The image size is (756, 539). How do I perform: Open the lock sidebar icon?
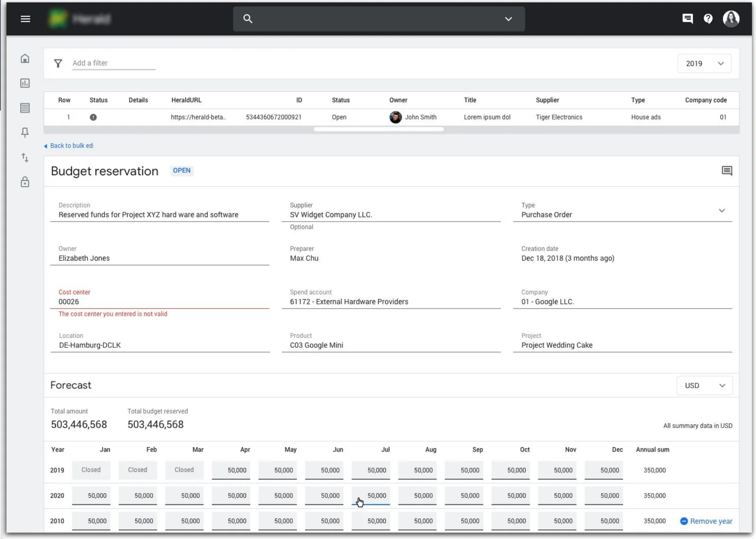(25, 182)
